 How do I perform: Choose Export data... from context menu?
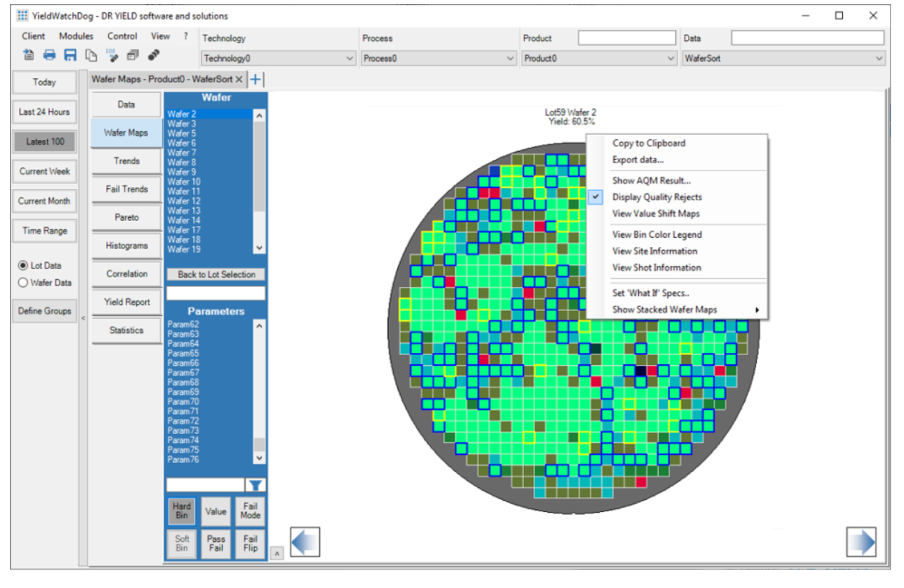(x=637, y=160)
